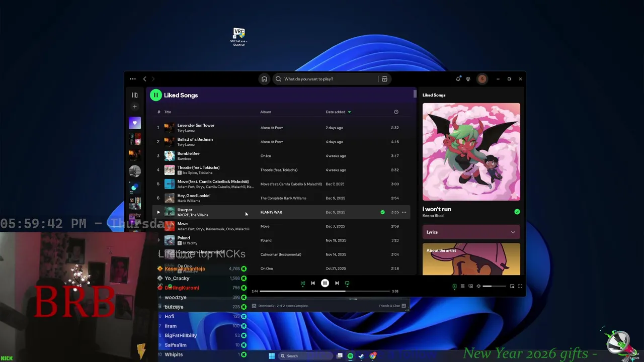Skip to previous track
644x362 pixels.
pos(313,283)
